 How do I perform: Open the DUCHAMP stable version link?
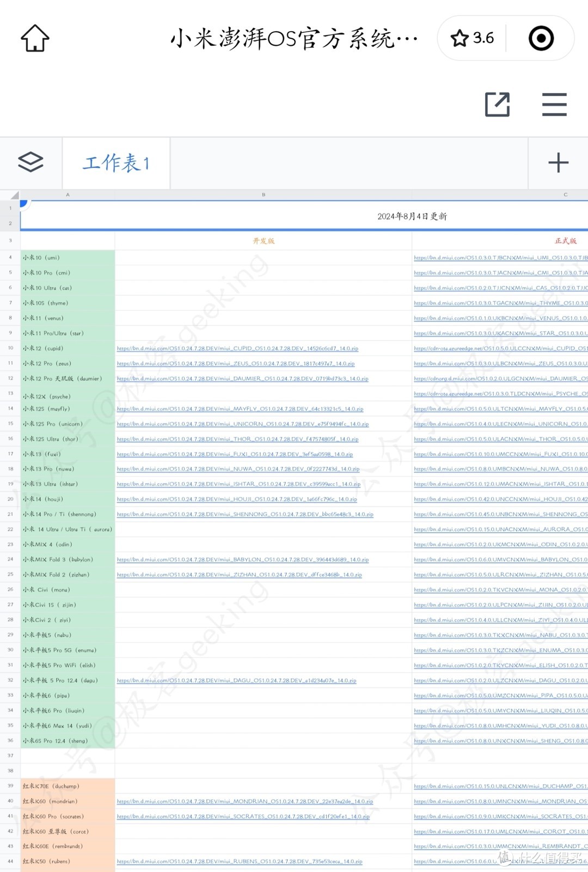pyautogui.click(x=500, y=786)
